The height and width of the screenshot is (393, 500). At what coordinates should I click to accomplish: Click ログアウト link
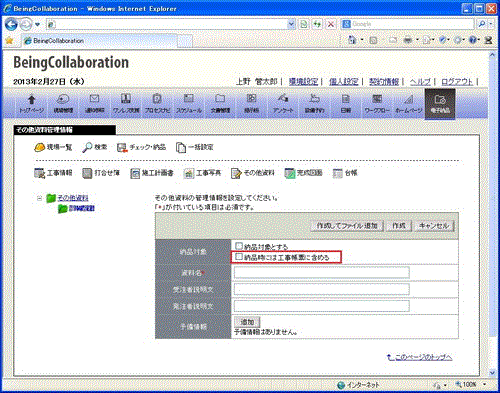[x=457, y=81]
